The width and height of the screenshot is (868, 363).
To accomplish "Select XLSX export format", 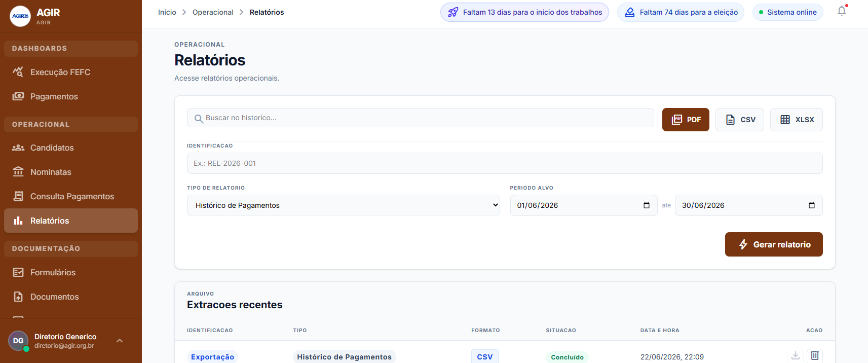I will (797, 120).
